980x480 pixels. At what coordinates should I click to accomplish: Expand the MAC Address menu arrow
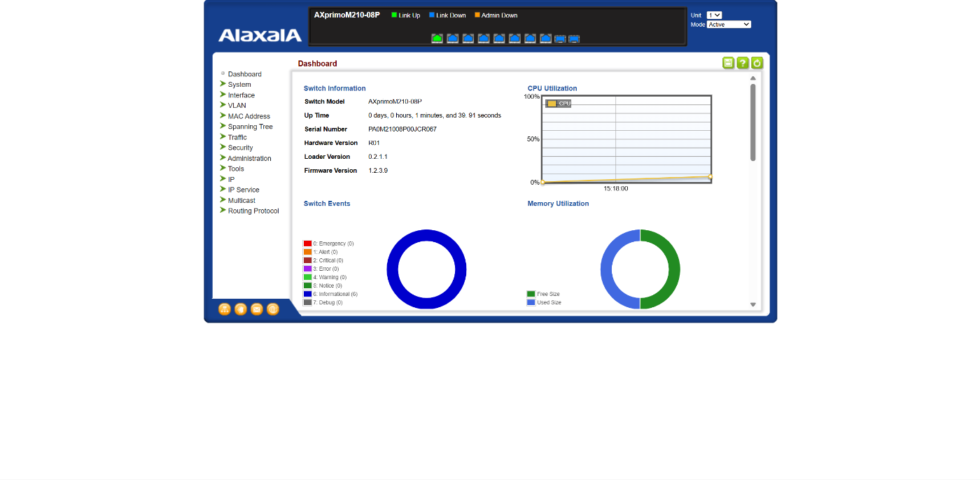click(x=223, y=115)
